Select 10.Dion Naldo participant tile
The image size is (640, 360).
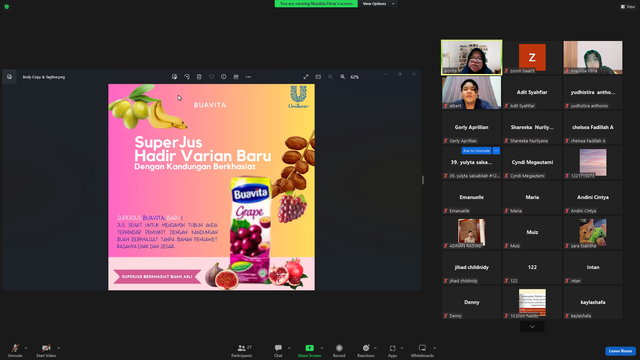[532, 302]
